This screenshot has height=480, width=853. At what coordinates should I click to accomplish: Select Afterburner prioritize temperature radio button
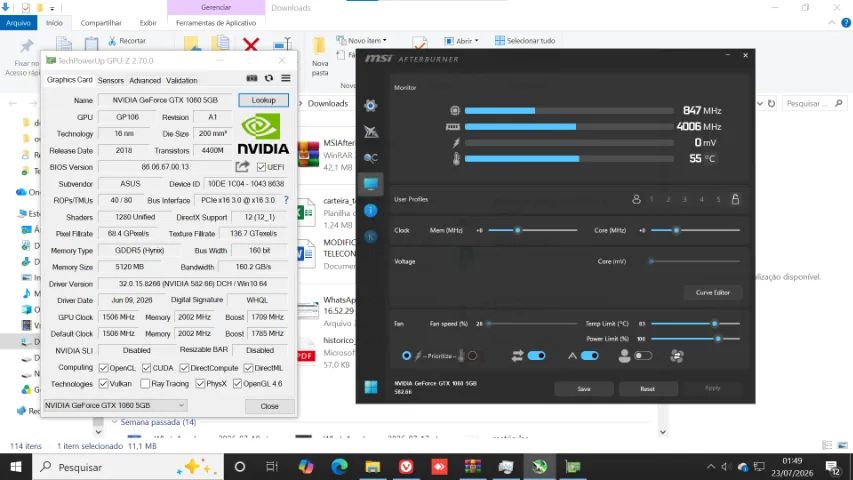472,356
